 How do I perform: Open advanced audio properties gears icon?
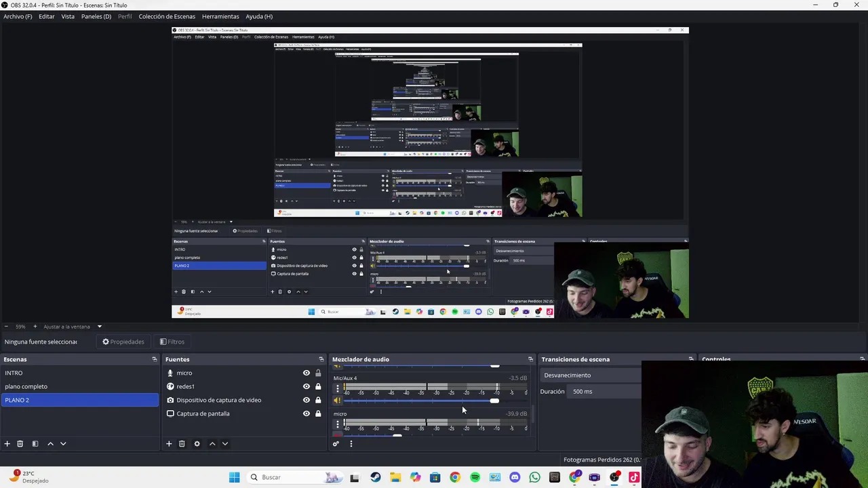point(336,444)
